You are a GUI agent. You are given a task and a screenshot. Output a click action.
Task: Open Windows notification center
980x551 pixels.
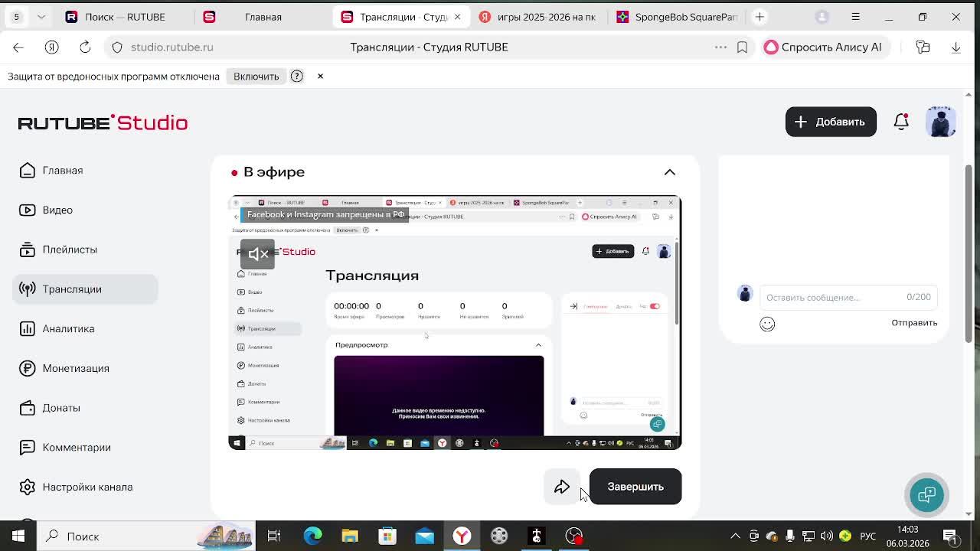950,536
